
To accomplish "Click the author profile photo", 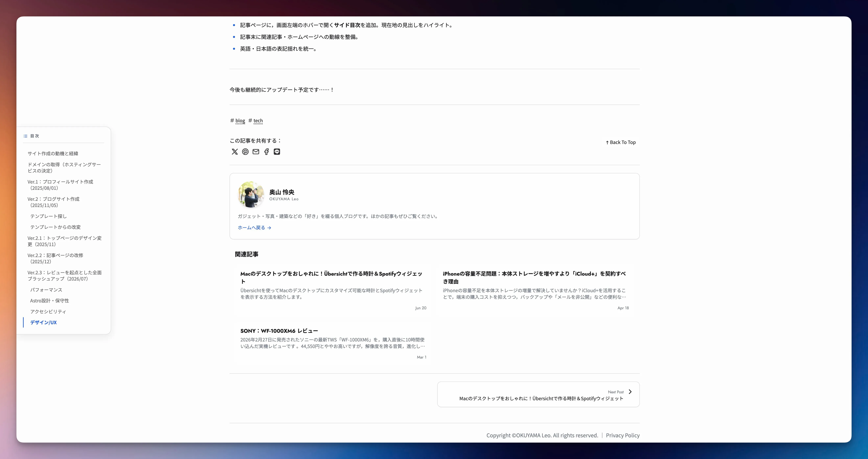I will coord(251,195).
